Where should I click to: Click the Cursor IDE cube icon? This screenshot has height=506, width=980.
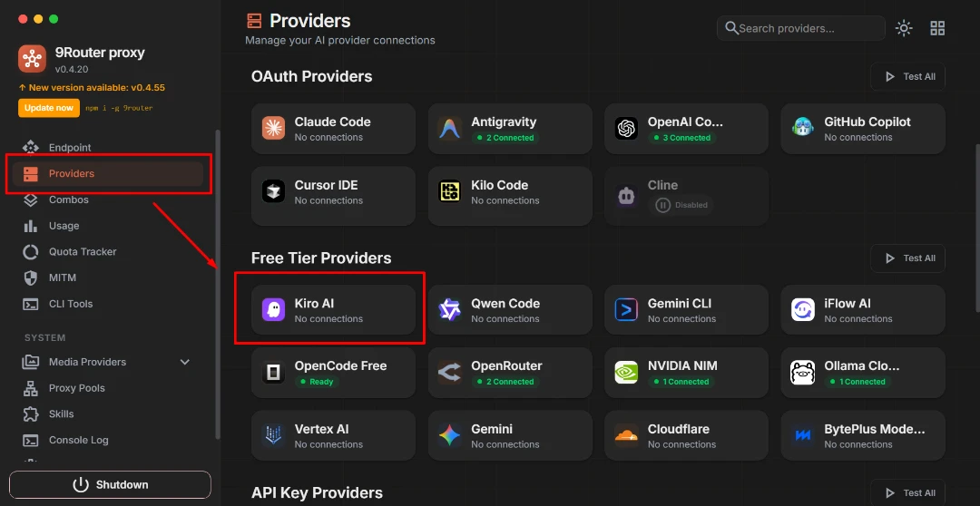(274, 191)
